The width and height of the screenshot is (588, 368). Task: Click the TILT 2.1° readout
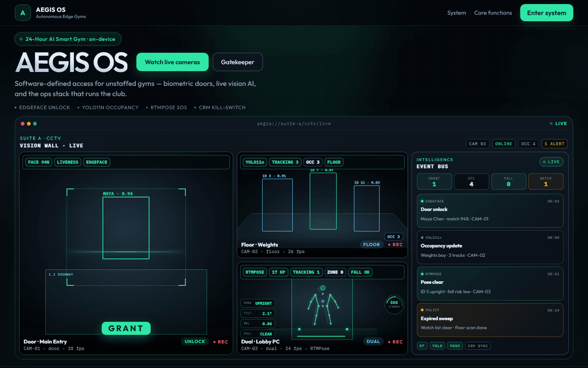point(258,314)
